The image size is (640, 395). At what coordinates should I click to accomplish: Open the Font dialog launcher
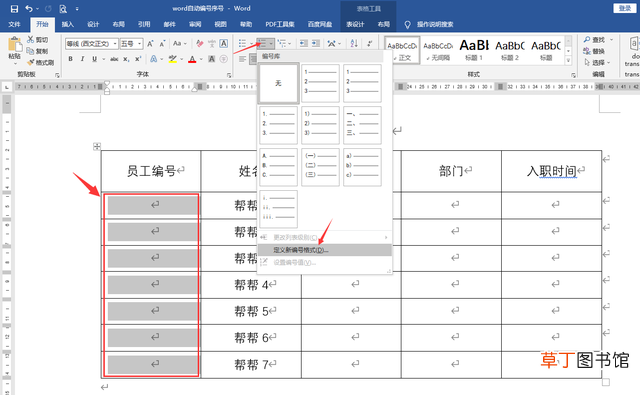[x=229, y=75]
